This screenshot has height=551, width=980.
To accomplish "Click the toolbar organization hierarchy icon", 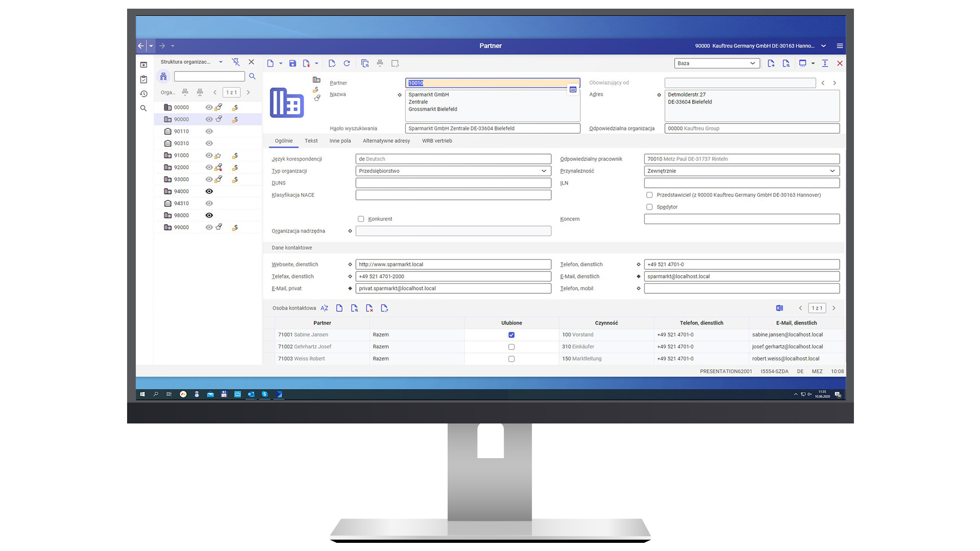I will click(380, 63).
